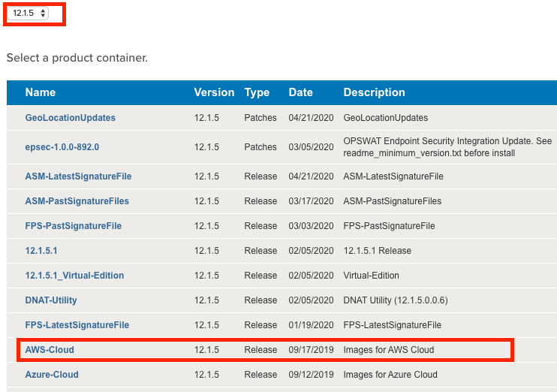Click the Images for AWS Cloud description

point(388,350)
